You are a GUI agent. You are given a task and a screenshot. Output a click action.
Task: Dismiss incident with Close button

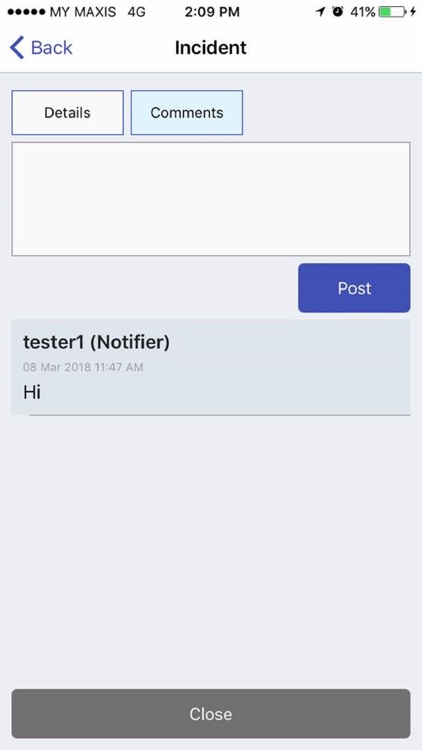click(211, 714)
